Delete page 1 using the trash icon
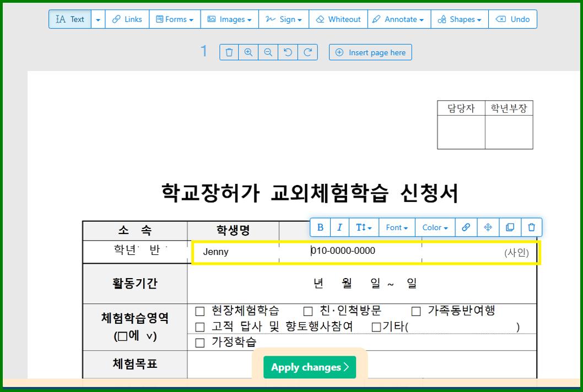Viewport: 583px width, 392px height. (229, 52)
